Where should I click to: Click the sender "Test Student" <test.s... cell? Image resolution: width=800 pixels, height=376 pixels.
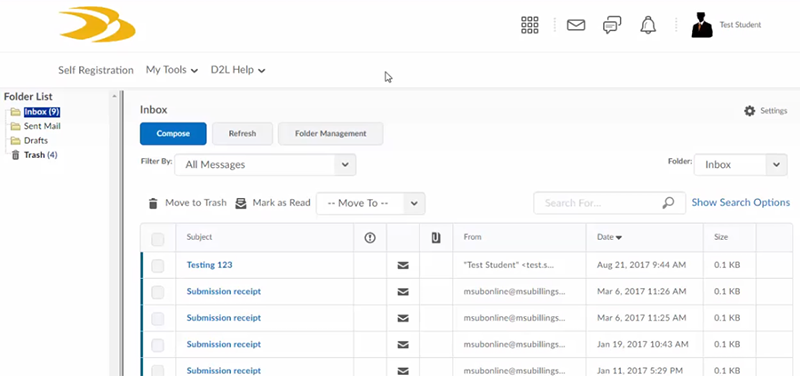(x=509, y=265)
